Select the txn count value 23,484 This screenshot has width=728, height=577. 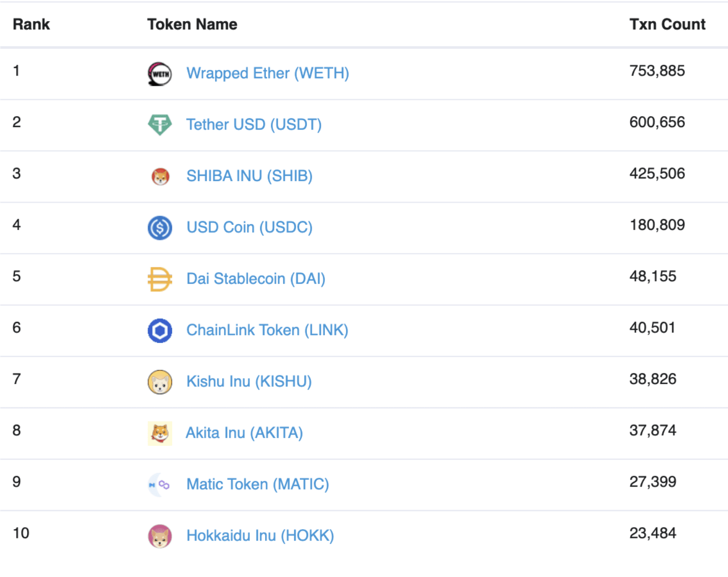coord(653,534)
